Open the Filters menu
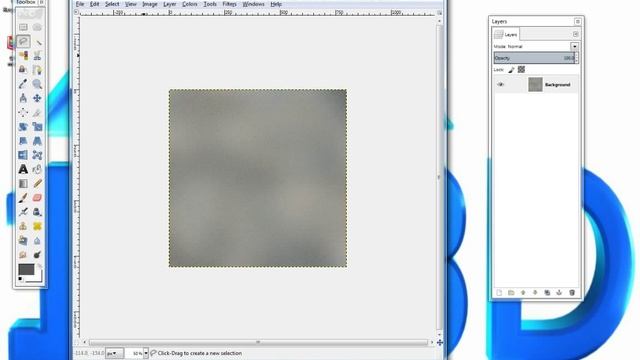 (229, 4)
